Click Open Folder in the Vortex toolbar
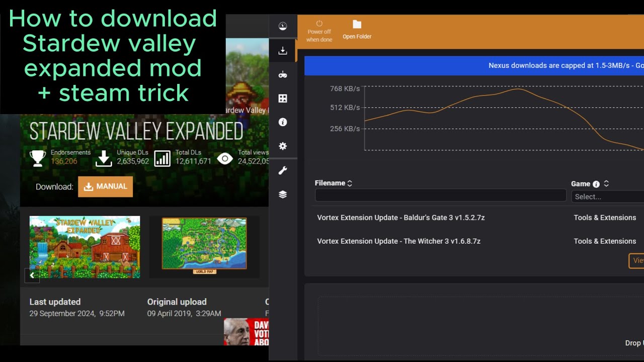Screen dimensions: 644x362 pos(357,30)
